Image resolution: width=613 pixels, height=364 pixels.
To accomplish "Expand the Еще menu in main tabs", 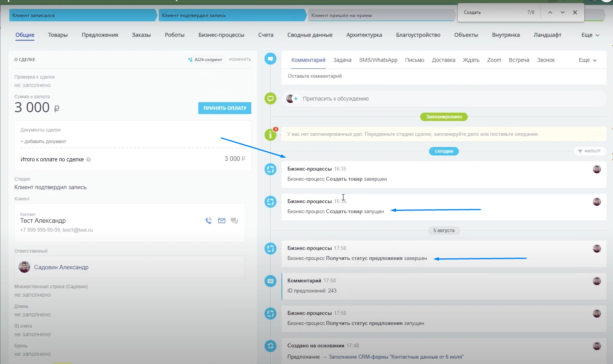I will (x=590, y=35).
